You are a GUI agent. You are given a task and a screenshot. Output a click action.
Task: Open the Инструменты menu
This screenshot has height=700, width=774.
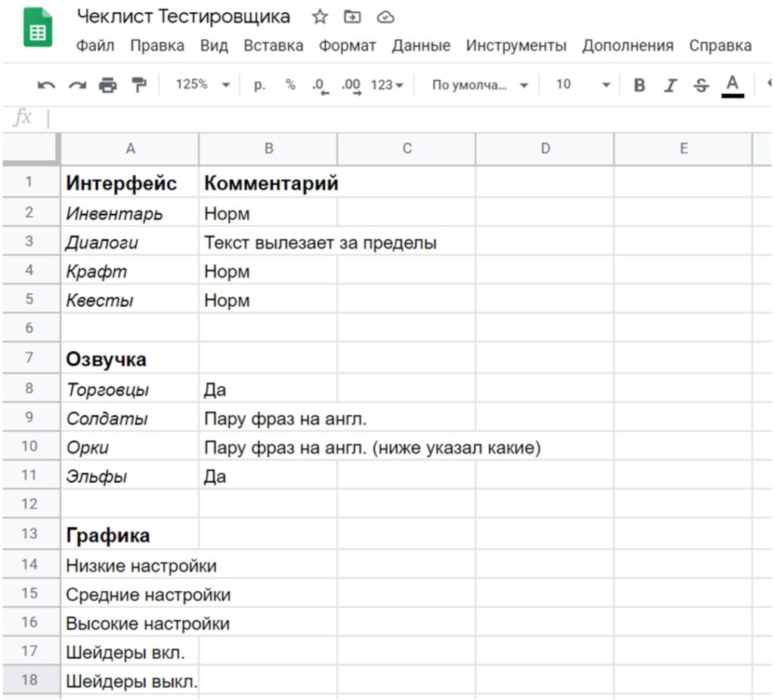tap(515, 45)
